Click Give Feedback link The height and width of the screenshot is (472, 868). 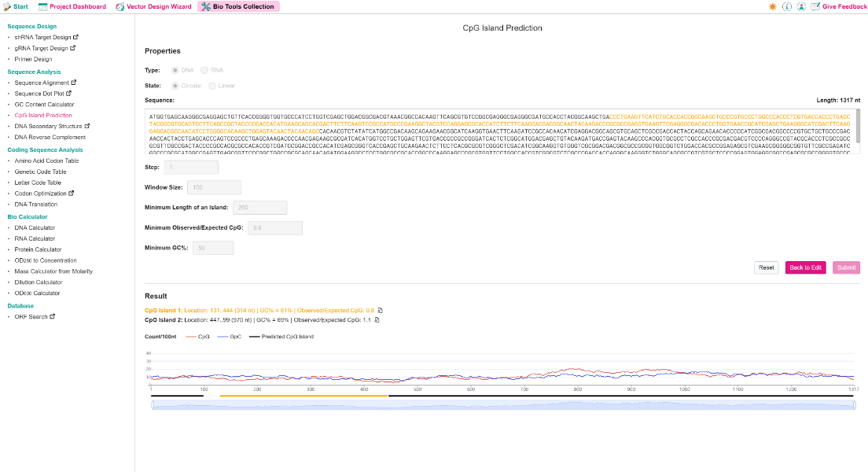pos(844,6)
